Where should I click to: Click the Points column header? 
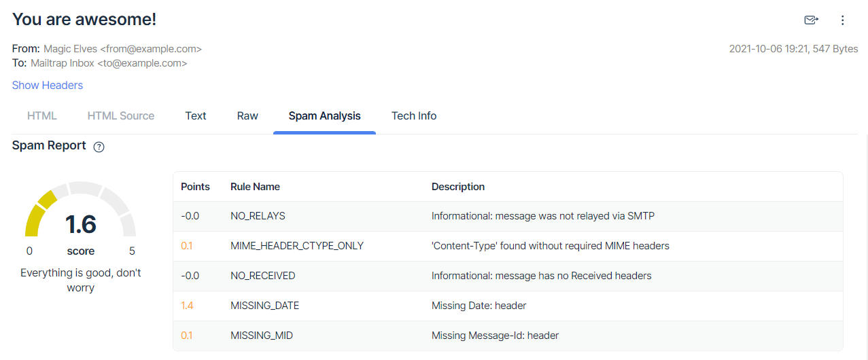click(195, 187)
